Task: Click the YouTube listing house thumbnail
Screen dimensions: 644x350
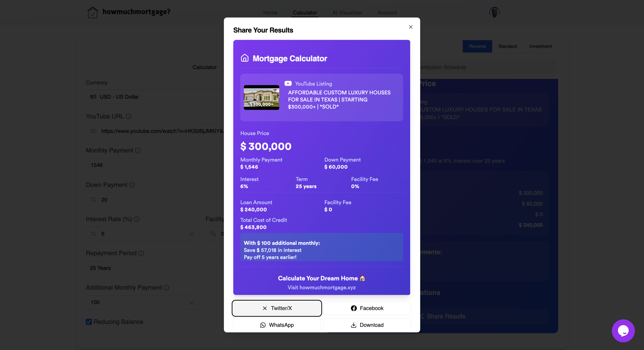Action: pyautogui.click(x=261, y=97)
